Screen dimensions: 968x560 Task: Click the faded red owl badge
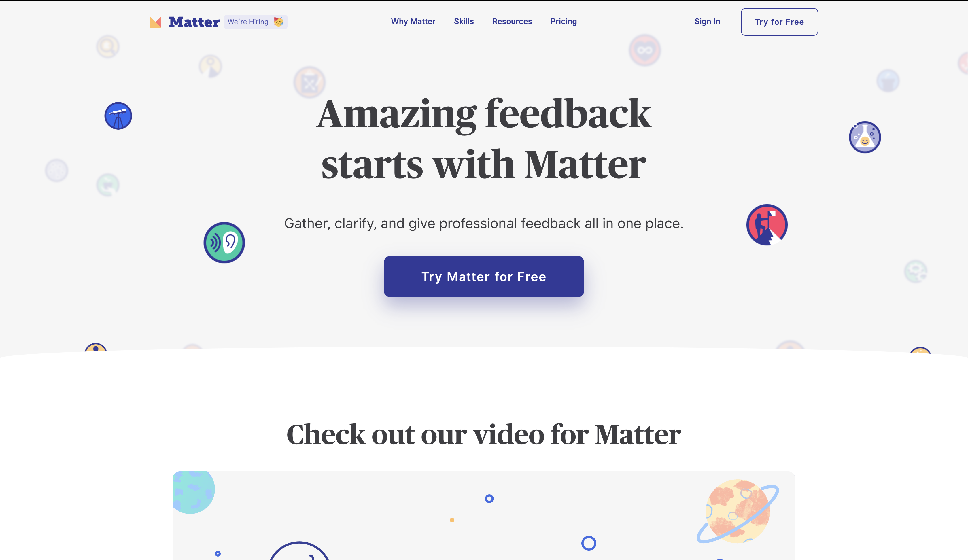click(x=645, y=50)
